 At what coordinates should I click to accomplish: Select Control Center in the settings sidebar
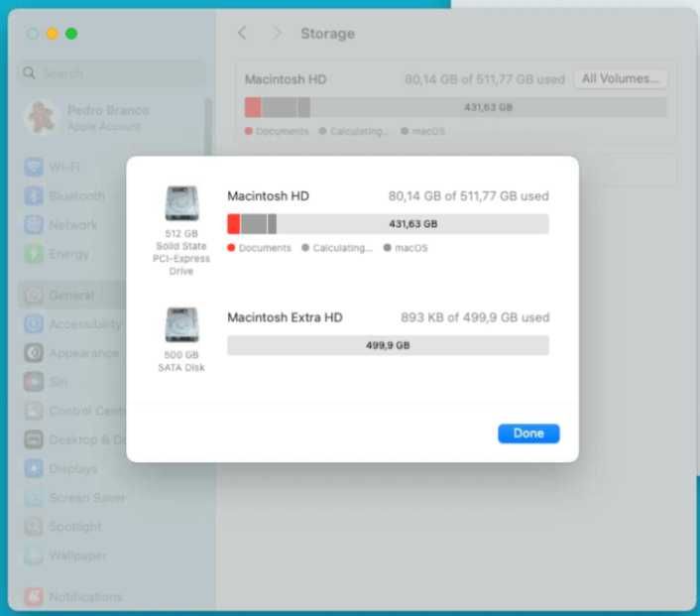pos(73,411)
